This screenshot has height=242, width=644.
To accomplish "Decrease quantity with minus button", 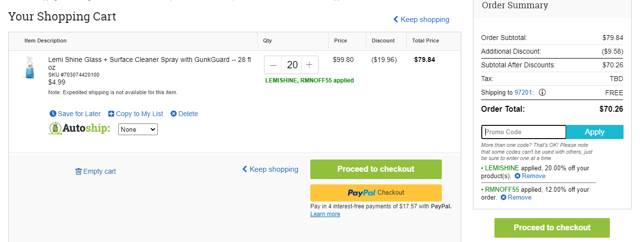I will [x=273, y=65].
